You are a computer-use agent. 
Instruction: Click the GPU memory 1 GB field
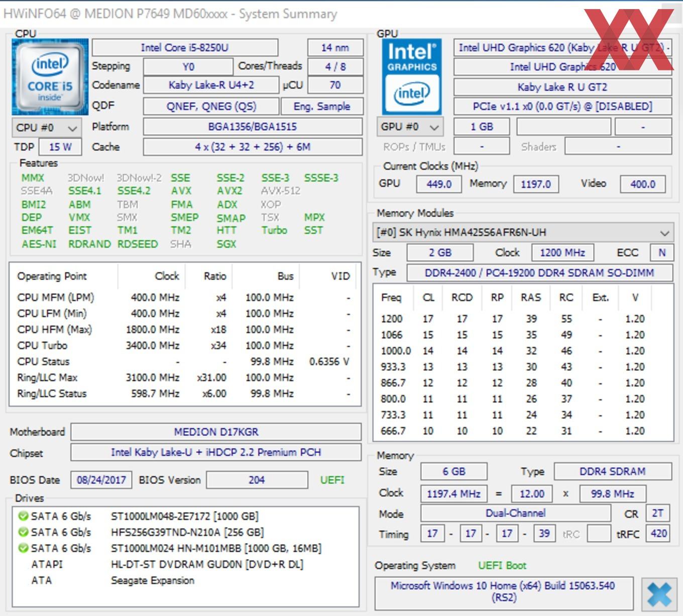point(482,127)
